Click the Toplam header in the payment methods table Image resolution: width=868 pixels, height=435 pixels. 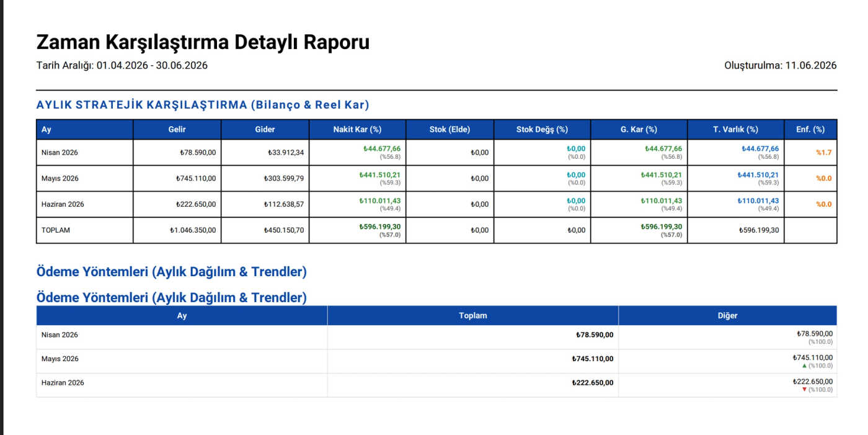pyautogui.click(x=473, y=316)
